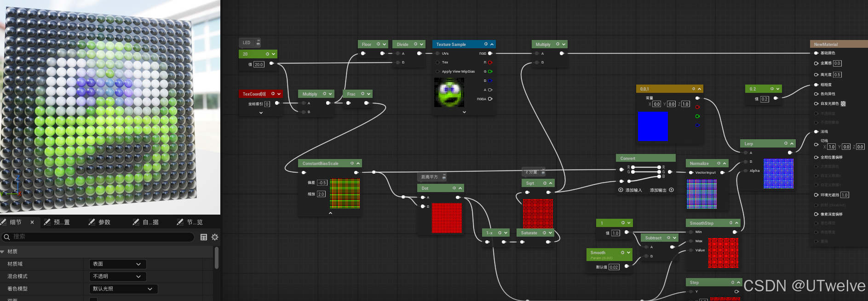The width and height of the screenshot is (868, 301).
Task: Click the NewMaterial emissive color input pin
Action: point(816,103)
